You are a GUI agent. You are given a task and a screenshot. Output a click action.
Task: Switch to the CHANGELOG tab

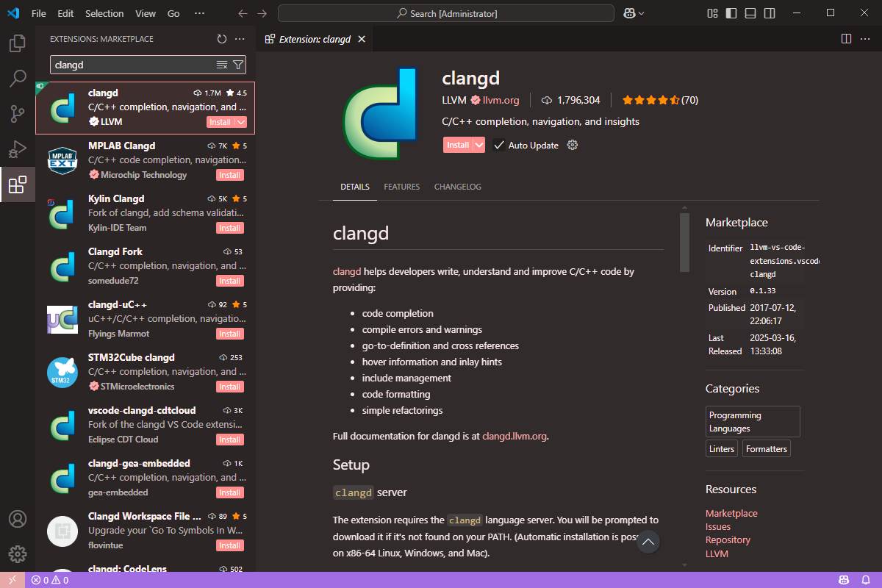coord(458,187)
